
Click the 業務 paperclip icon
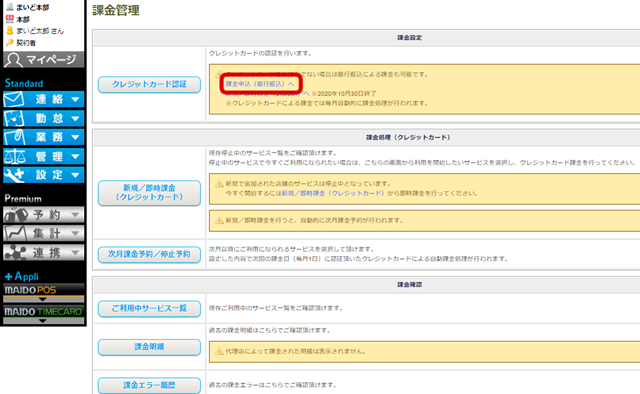coord(14,137)
